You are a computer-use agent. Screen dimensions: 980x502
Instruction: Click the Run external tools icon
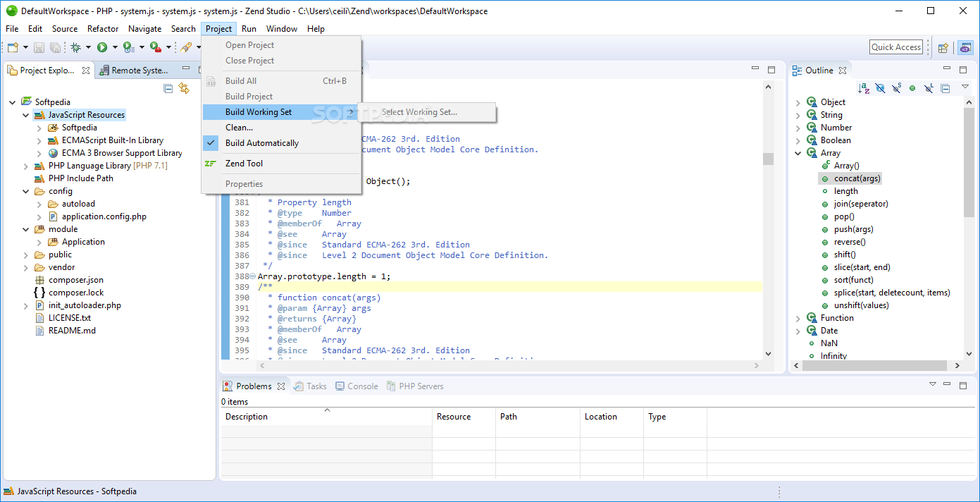point(155,47)
